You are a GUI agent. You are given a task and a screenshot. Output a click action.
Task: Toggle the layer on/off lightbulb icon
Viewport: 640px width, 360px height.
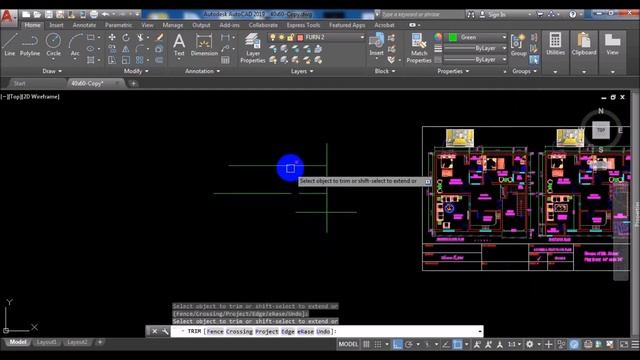273,37
